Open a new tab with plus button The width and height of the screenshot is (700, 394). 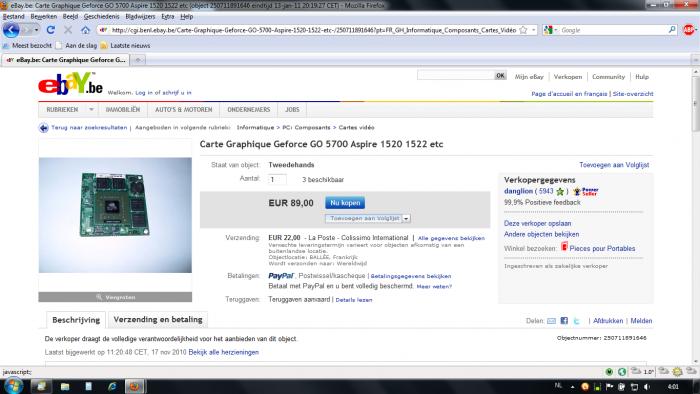pos(138,60)
